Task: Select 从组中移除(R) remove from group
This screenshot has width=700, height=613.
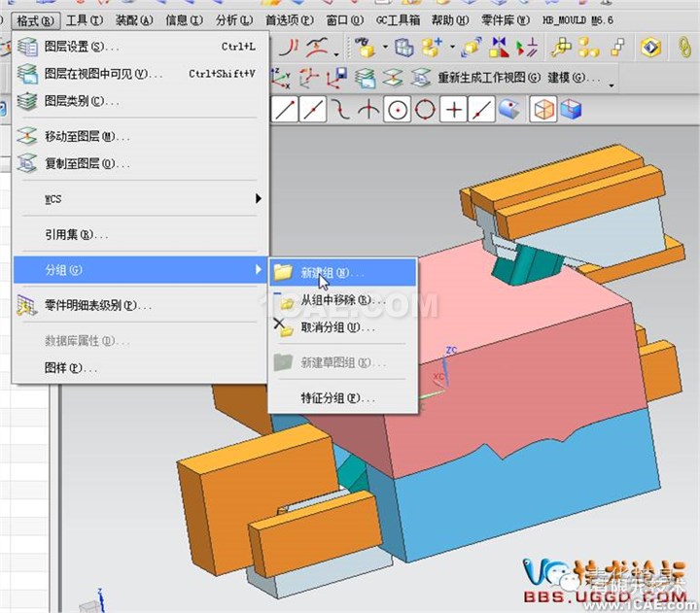Action: coord(343,300)
